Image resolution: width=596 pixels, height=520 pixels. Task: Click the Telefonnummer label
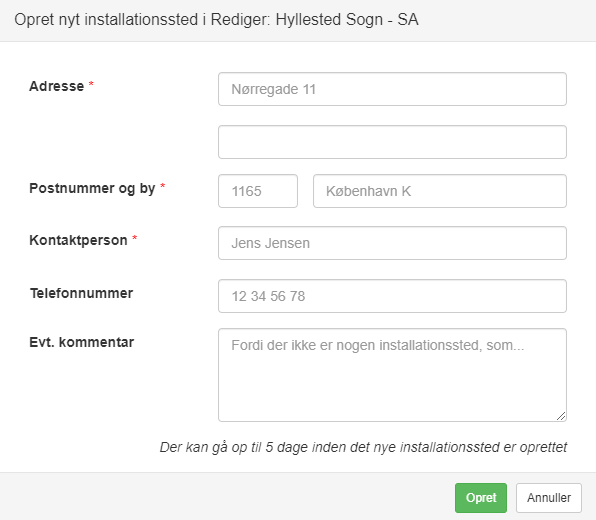coord(81,293)
